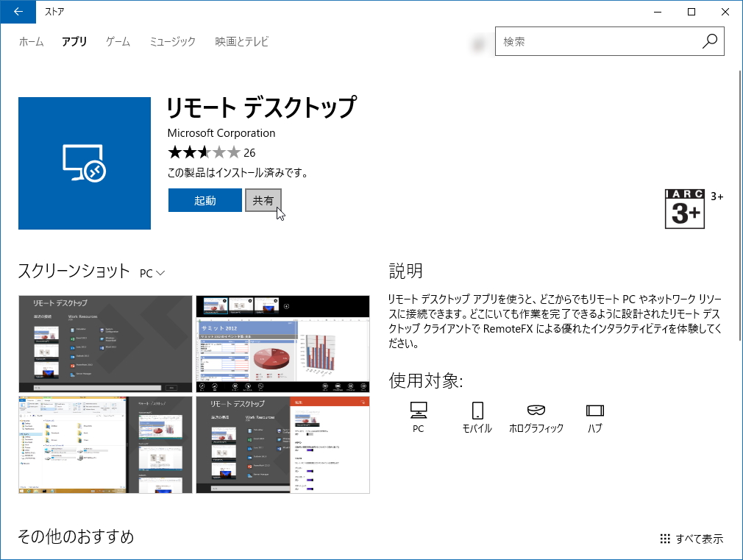Click the grid icon next to すべて表示
Screen dimensions: 743x560
(x=665, y=538)
